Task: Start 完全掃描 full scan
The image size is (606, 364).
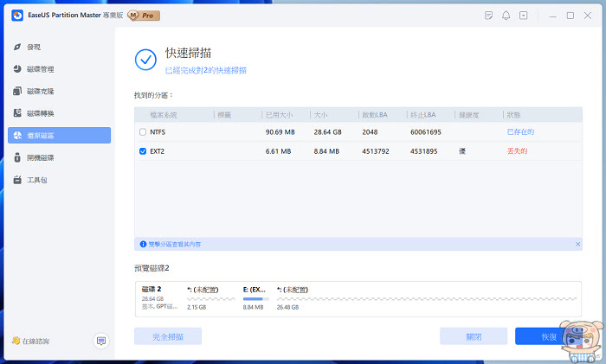Action: 168,336
